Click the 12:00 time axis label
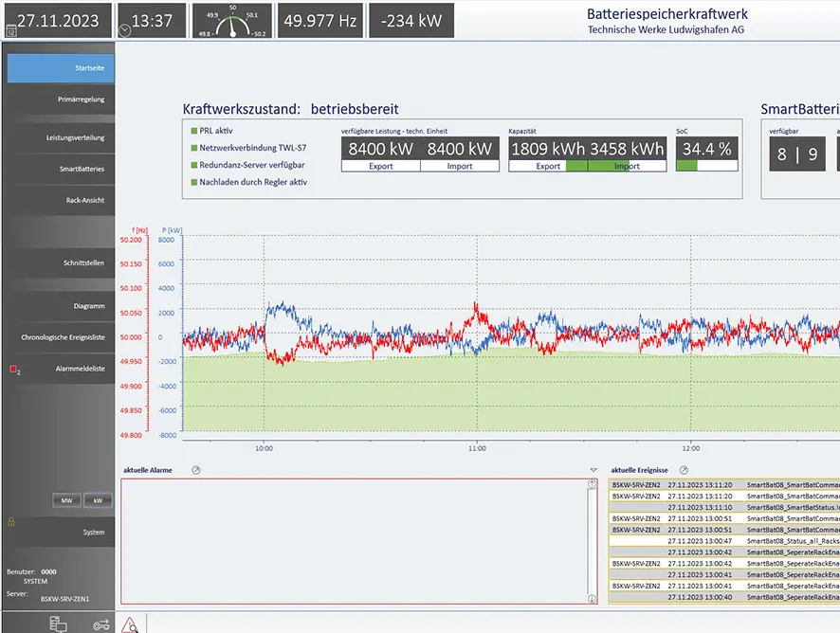Viewport: 840px width, 633px height. point(690,448)
